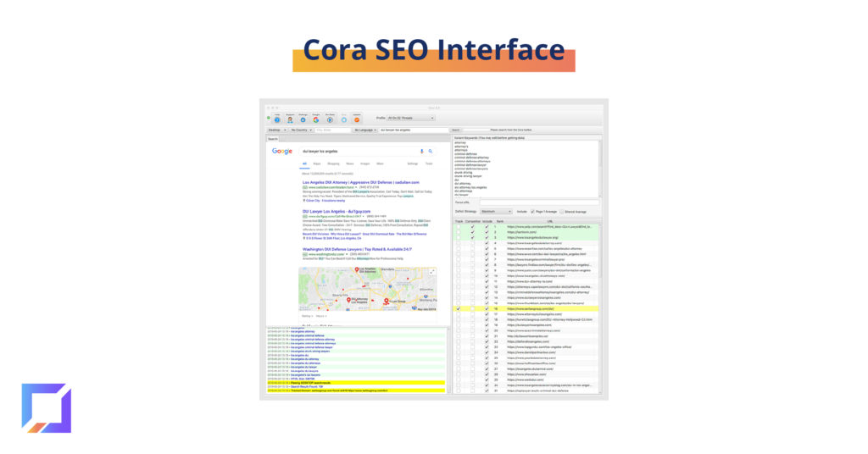Open Google's More results menu
The image size is (868, 454).
click(x=380, y=163)
